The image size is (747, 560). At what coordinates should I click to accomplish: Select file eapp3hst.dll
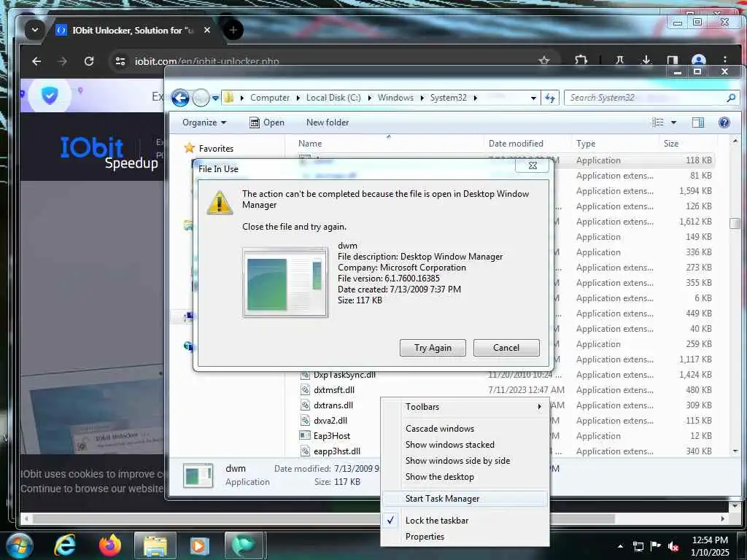click(337, 451)
